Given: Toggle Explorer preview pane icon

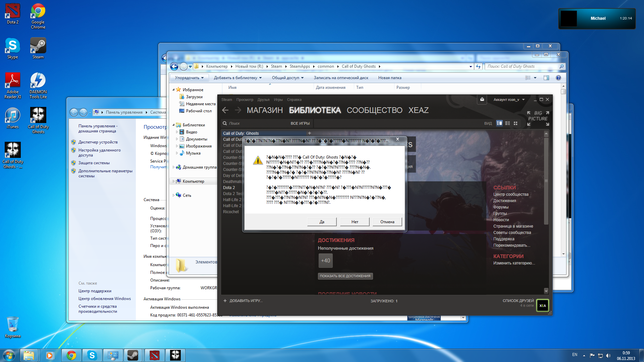Looking at the screenshot, I should [546, 78].
